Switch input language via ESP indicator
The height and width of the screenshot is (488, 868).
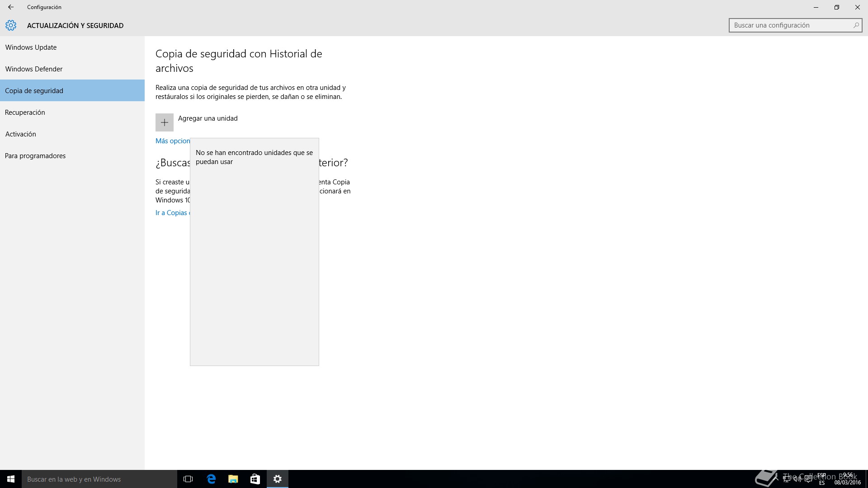[x=822, y=479]
